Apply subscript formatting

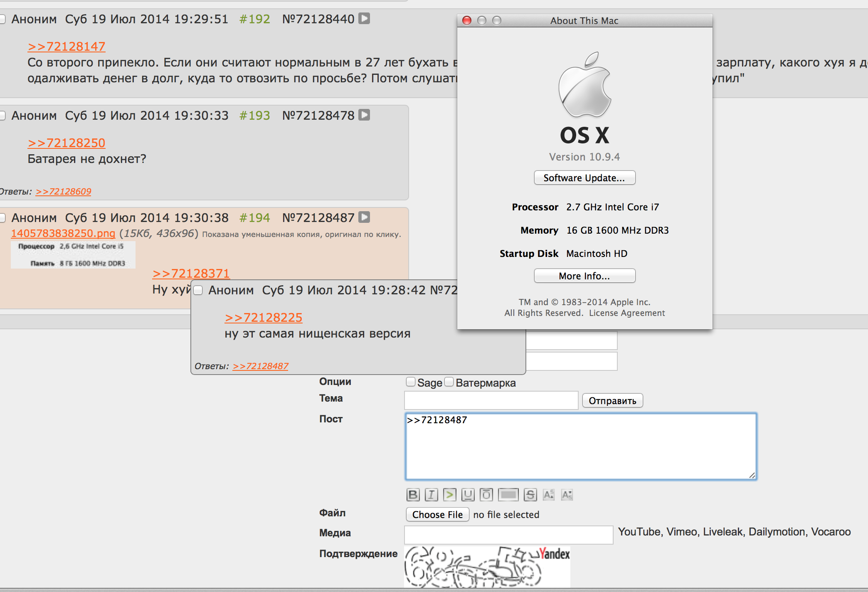pos(567,495)
